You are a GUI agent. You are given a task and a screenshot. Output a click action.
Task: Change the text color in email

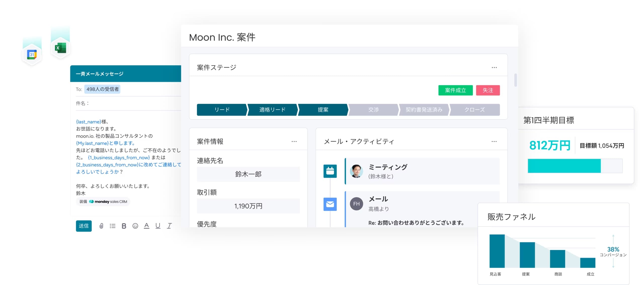click(146, 226)
